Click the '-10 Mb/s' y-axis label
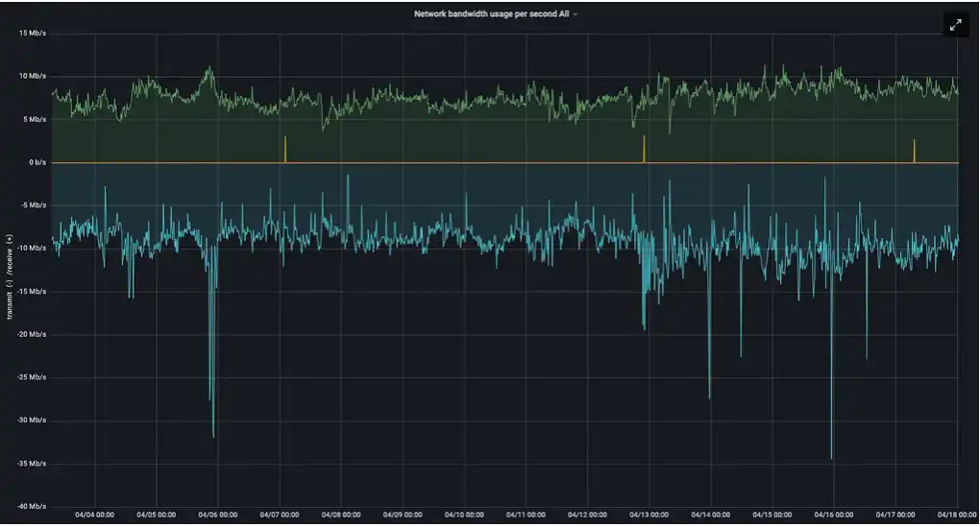Screen dimensions: 980x527 pyautogui.click(x=32, y=248)
